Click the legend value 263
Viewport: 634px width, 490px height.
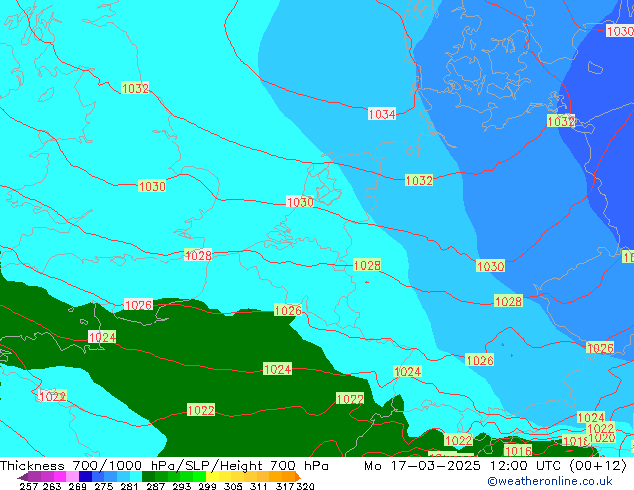point(52,486)
